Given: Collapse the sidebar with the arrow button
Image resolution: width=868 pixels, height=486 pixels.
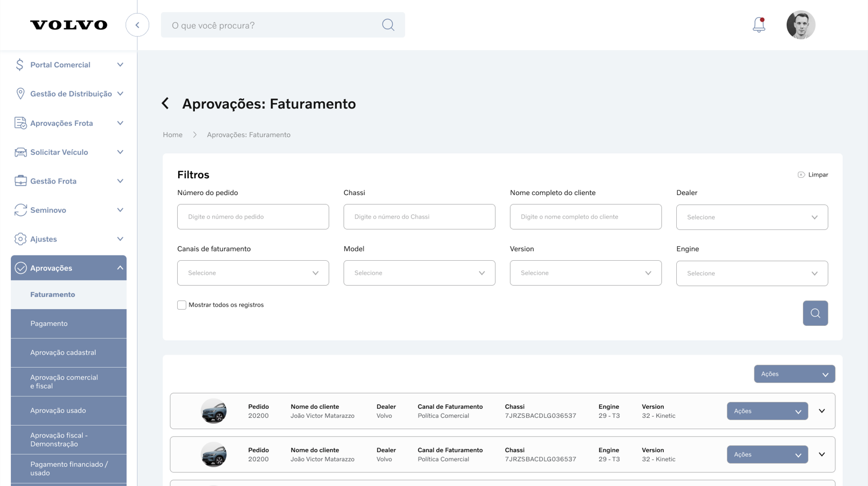Looking at the screenshot, I should (x=138, y=25).
